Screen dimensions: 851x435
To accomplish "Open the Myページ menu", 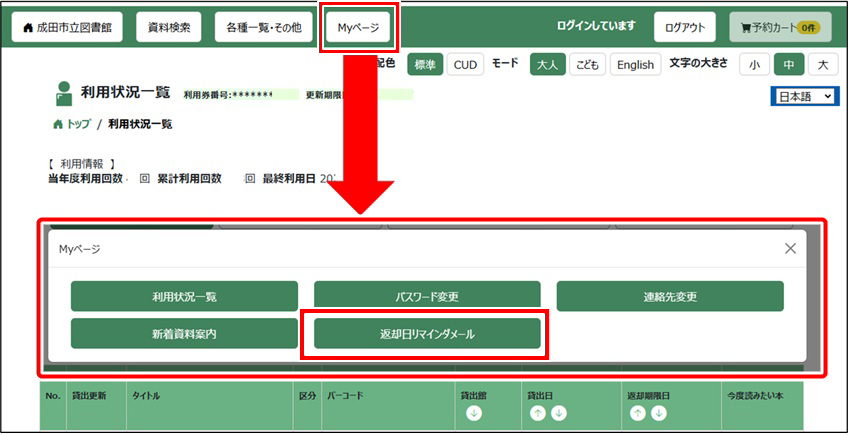I will click(358, 27).
